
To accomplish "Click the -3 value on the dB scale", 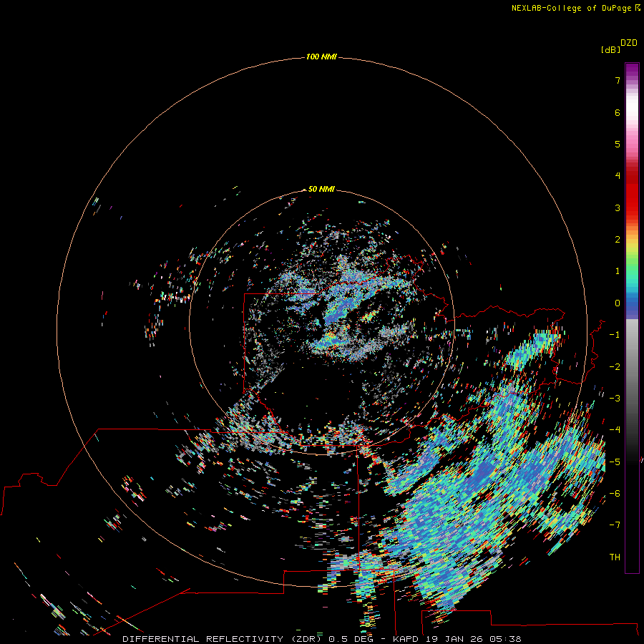I will pos(615,399).
